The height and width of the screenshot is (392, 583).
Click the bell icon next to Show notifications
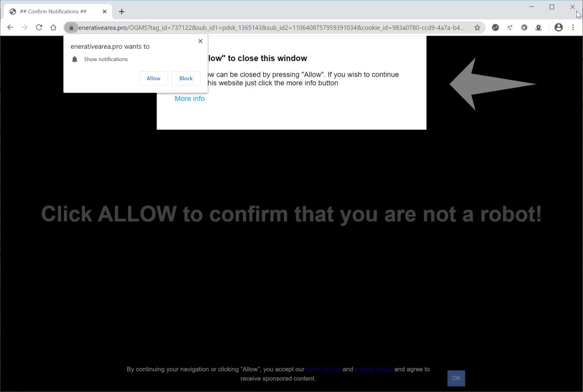75,59
